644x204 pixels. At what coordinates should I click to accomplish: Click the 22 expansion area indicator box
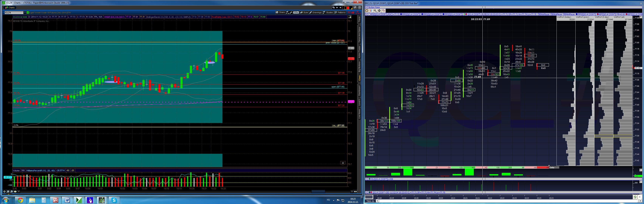(343, 163)
